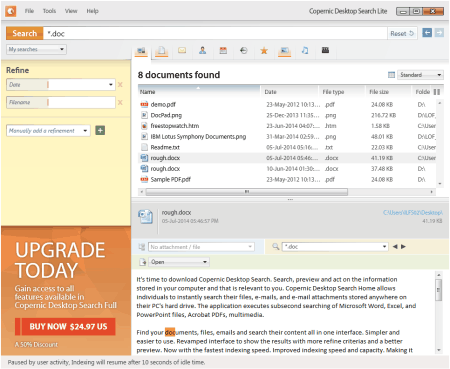Click the preview pane vertical scrollbar

(x=439, y=290)
